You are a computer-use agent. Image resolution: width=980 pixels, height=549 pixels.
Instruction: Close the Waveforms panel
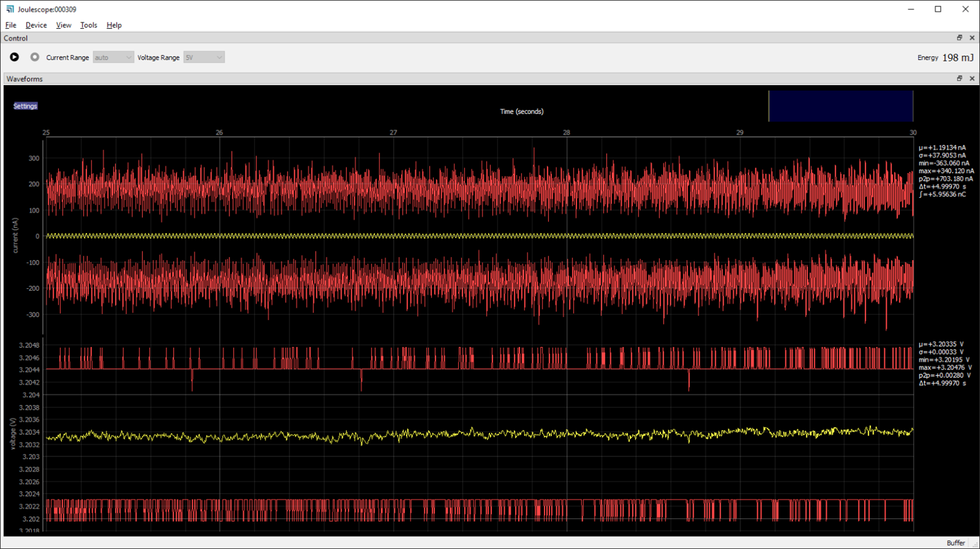(972, 79)
